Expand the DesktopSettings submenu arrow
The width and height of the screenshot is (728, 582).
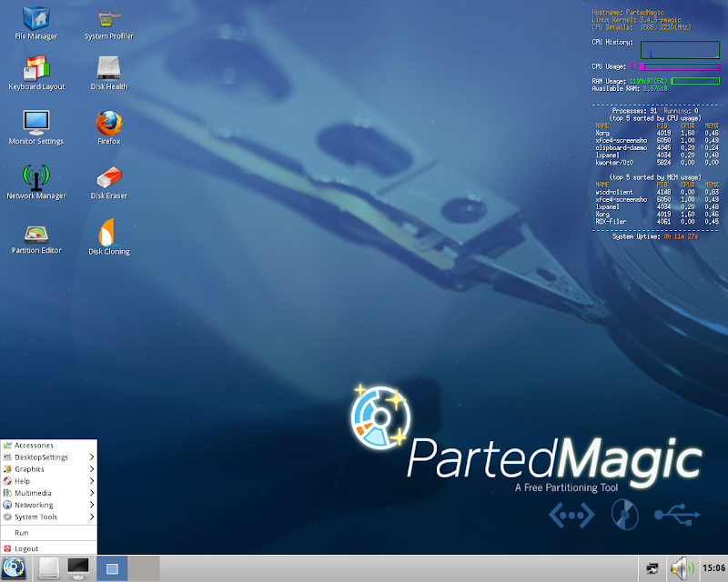(x=92, y=457)
